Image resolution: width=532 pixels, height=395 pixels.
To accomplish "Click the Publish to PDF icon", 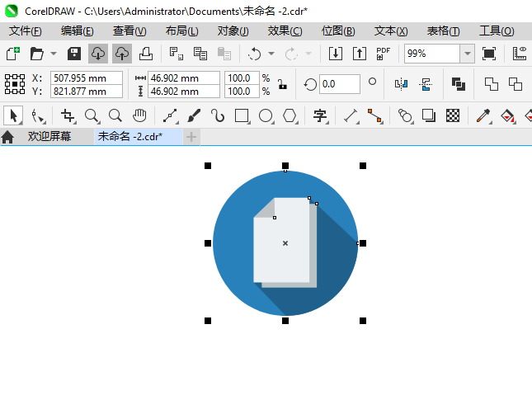I will [384, 54].
